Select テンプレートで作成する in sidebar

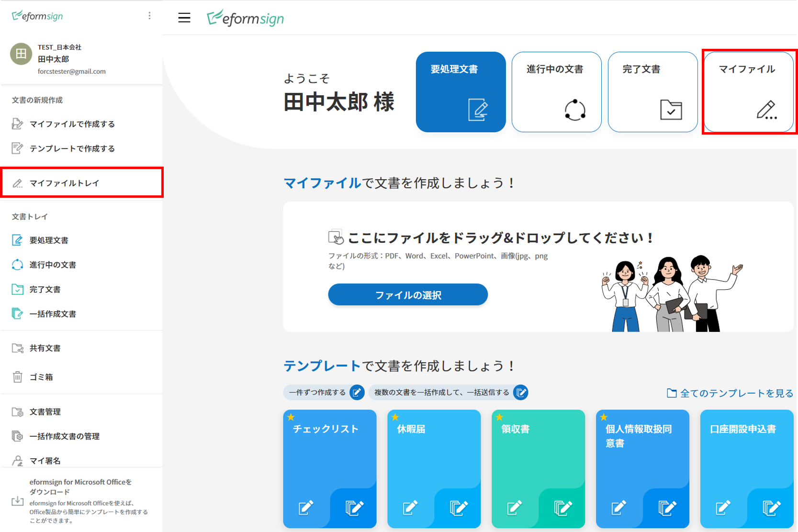tap(72, 148)
